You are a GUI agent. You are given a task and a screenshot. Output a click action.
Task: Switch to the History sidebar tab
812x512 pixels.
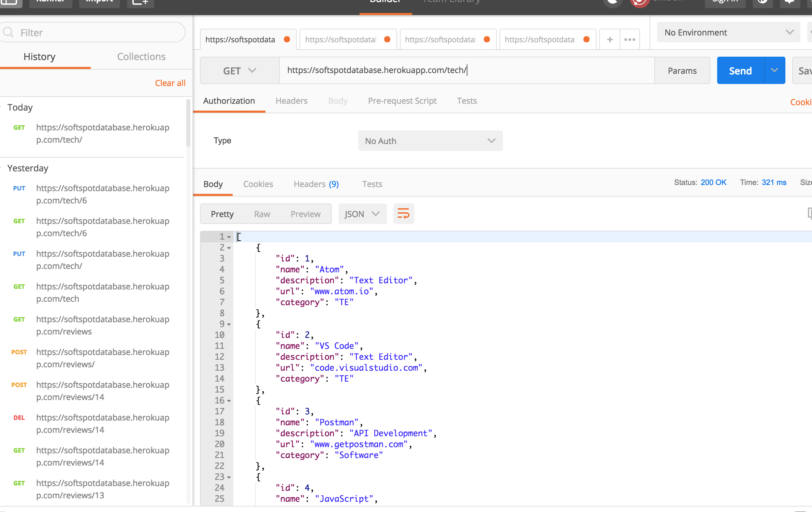coord(40,57)
